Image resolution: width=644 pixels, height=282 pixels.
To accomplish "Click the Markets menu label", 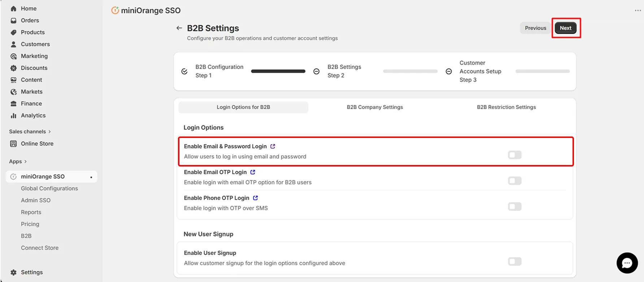I will tap(32, 92).
